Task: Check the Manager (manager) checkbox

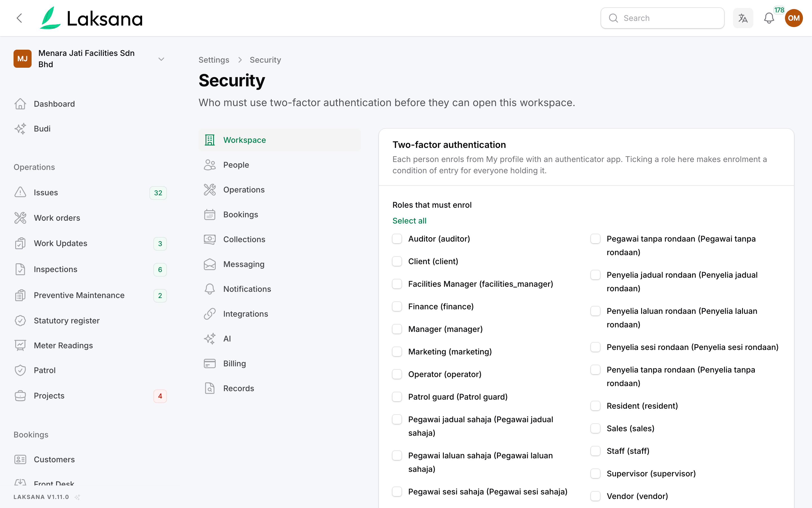Action: point(397,329)
